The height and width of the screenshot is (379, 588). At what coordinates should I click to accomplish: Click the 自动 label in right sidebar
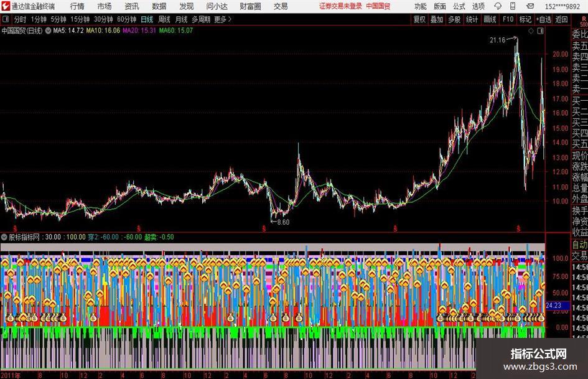(580, 245)
